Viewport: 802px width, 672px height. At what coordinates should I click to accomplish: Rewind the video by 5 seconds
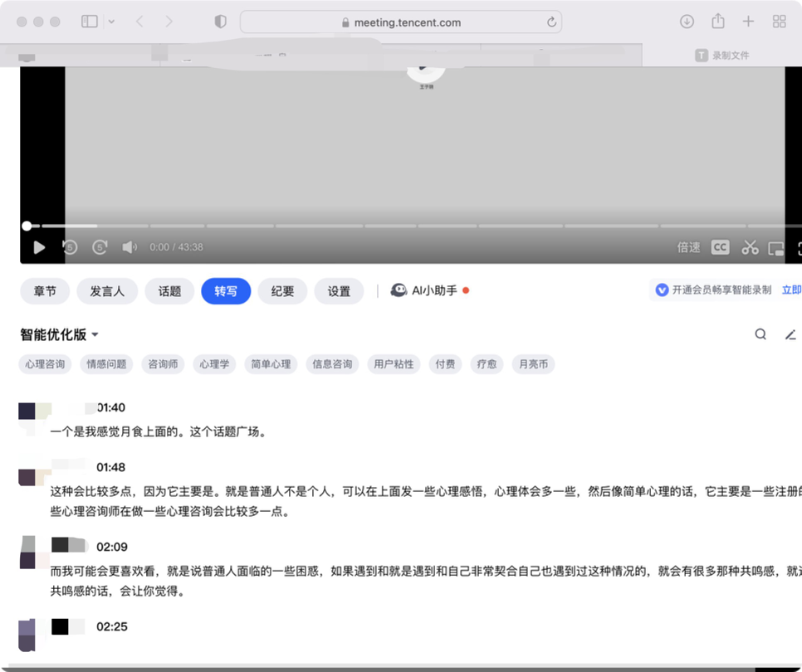pyautogui.click(x=70, y=247)
